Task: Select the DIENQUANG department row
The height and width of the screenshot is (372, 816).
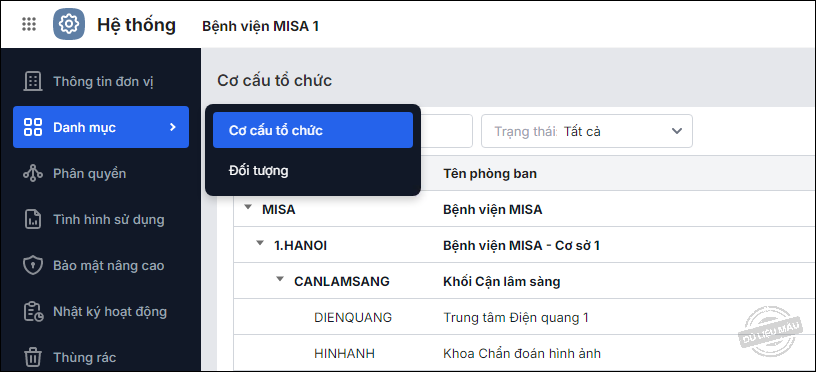Action: [x=525, y=317]
